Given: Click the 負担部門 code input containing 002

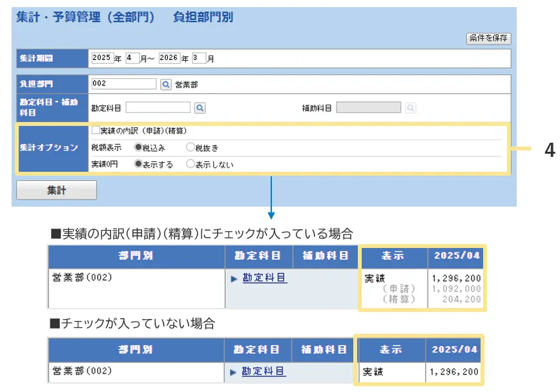Looking at the screenshot, I should pos(123,84).
